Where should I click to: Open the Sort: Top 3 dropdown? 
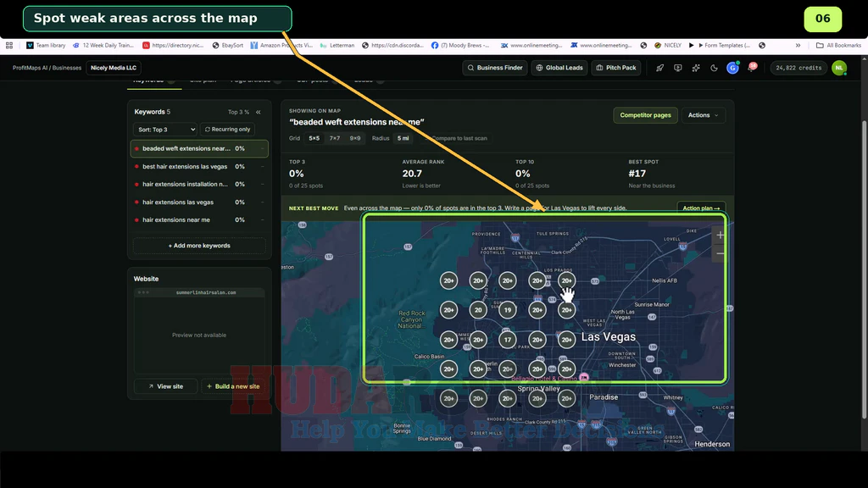click(165, 130)
